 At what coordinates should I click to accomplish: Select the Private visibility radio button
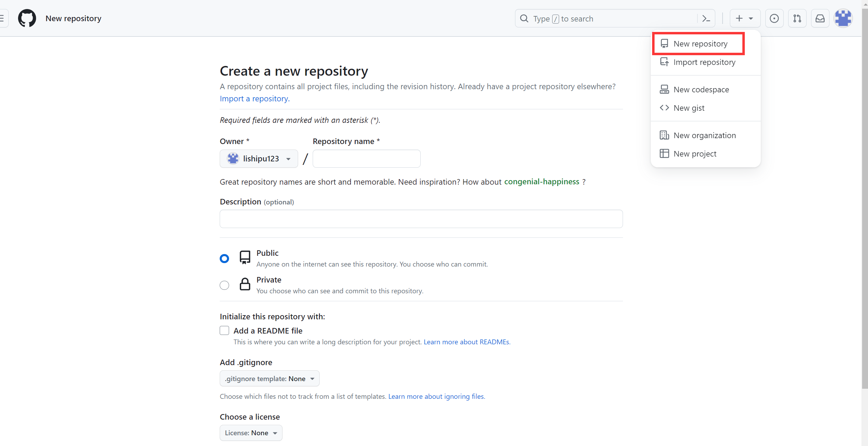tap(225, 285)
